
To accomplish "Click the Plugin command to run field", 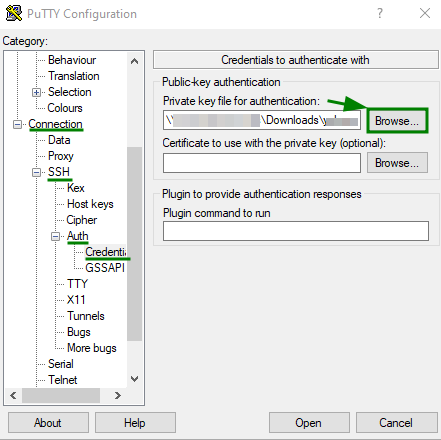I will [x=296, y=231].
